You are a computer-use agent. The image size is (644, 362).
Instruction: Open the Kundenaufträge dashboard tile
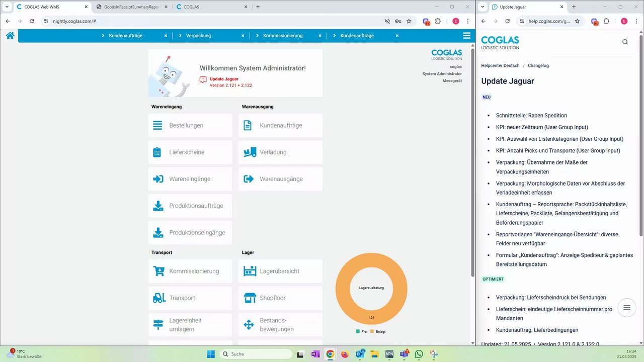(281, 125)
